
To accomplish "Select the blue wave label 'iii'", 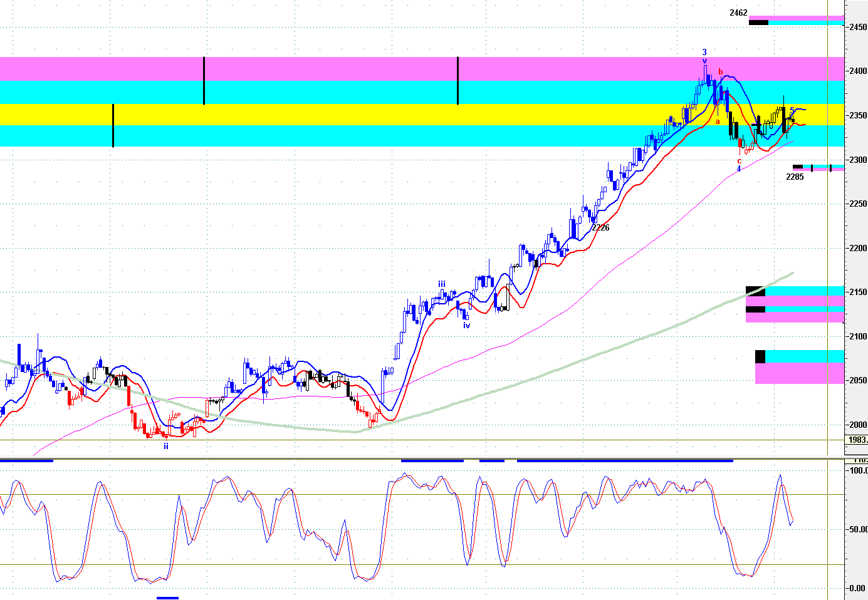I will pos(442,284).
